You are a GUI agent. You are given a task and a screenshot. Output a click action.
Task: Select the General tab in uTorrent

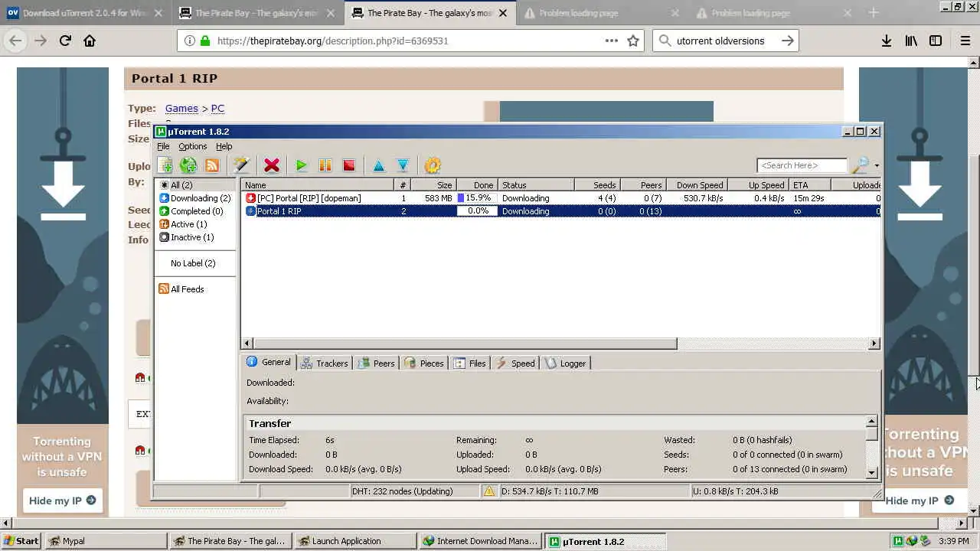click(x=269, y=362)
